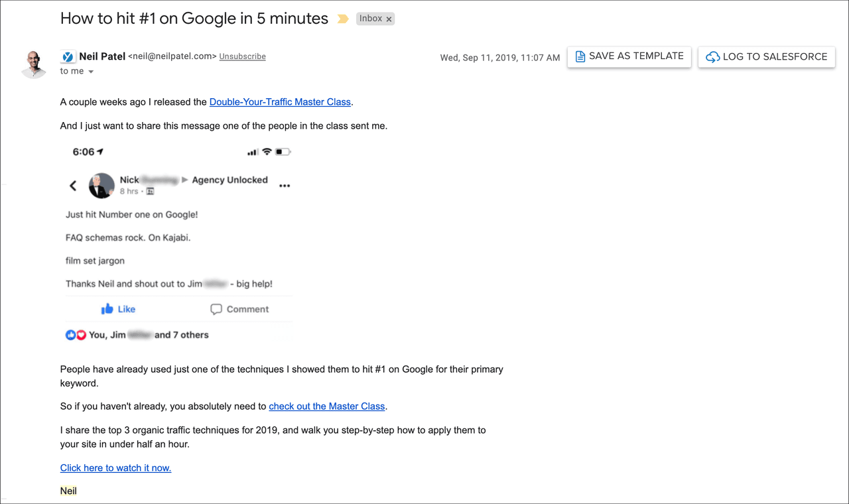This screenshot has height=504, width=849.
Task: Click the Comment speech bubble icon
Action: (x=216, y=309)
